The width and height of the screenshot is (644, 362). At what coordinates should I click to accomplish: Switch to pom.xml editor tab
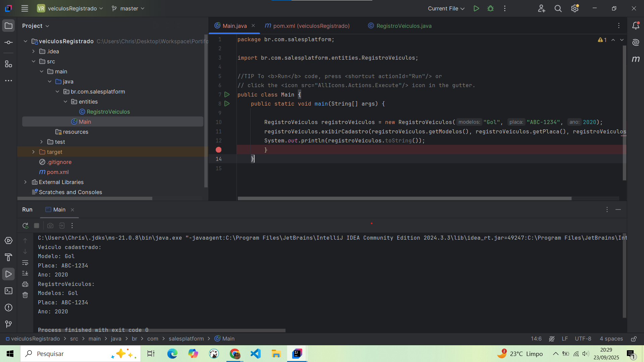pyautogui.click(x=307, y=26)
